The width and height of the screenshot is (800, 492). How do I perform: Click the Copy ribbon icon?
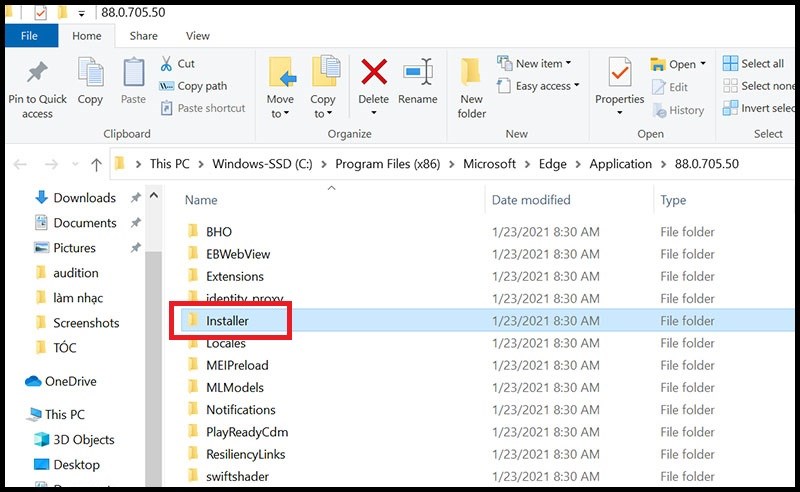point(90,72)
